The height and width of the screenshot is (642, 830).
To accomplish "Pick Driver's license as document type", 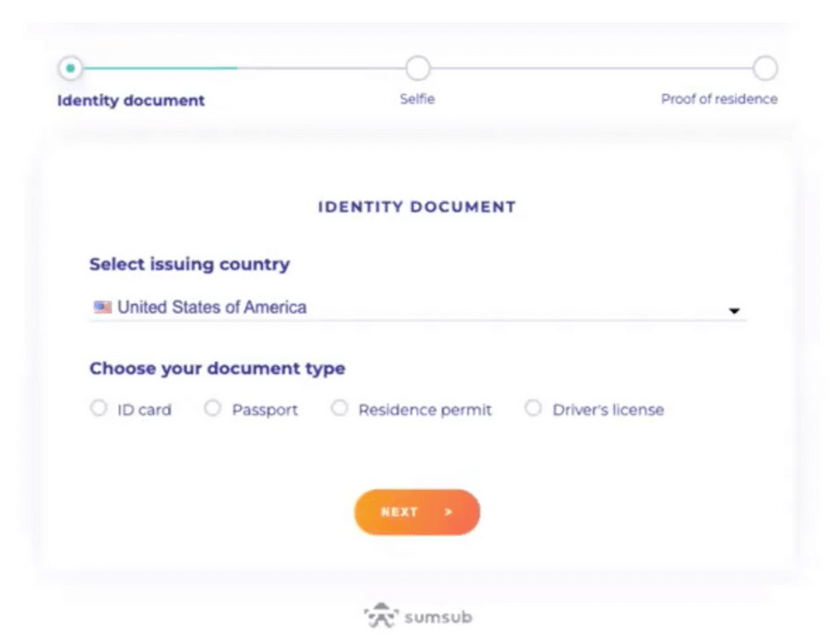I will pyautogui.click(x=533, y=407).
